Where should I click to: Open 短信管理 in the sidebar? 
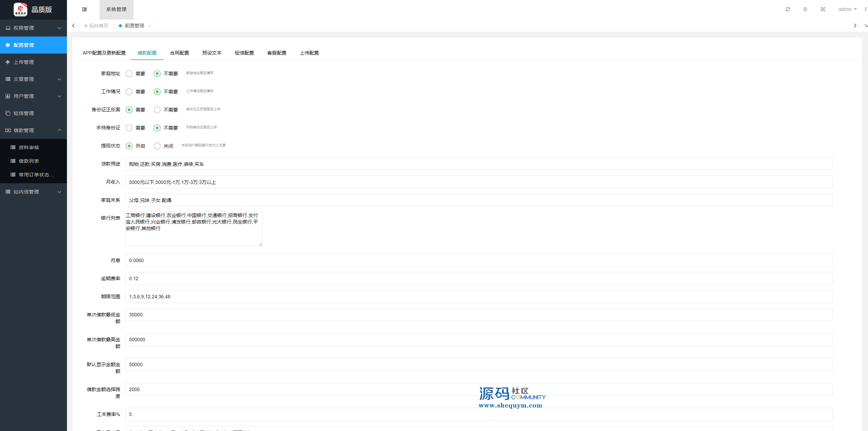coord(33,113)
